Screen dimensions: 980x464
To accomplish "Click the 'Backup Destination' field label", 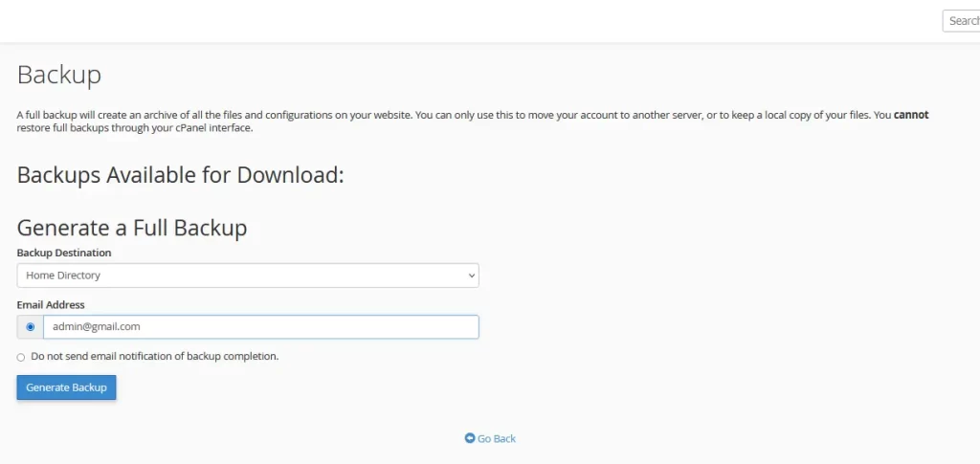I will click(x=64, y=253).
